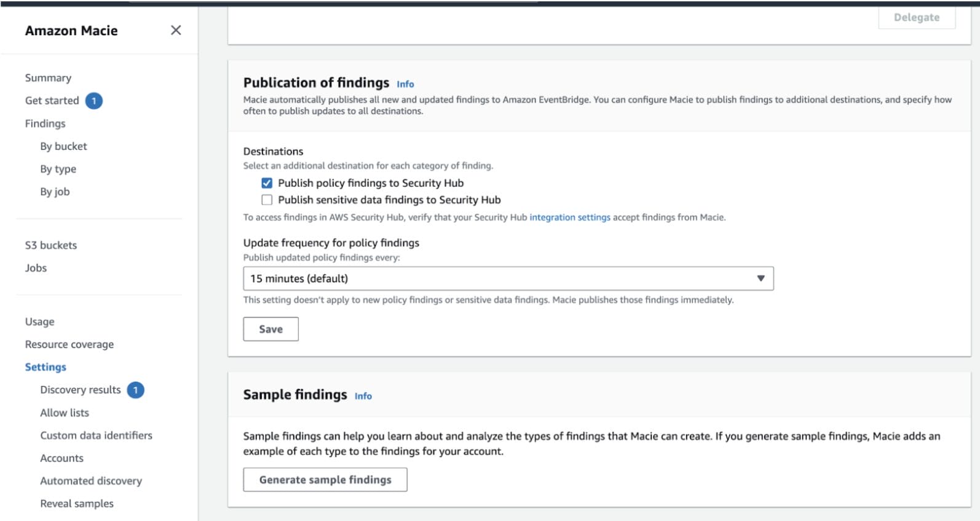Open Allow lists settings
The image size is (980, 521).
pyautogui.click(x=65, y=413)
